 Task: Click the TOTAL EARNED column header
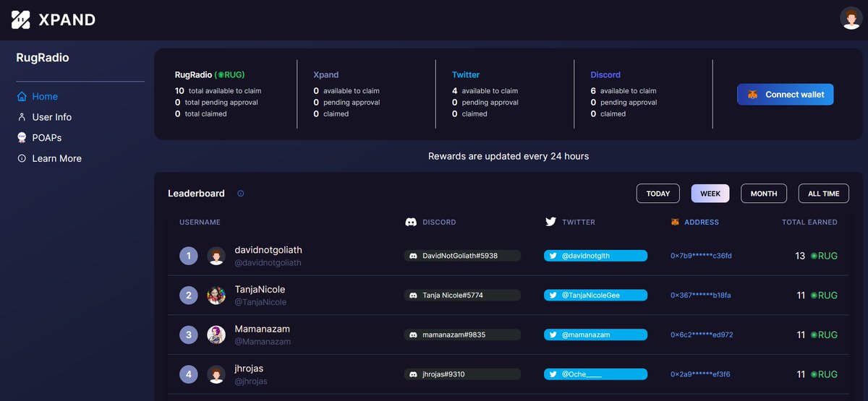point(809,223)
